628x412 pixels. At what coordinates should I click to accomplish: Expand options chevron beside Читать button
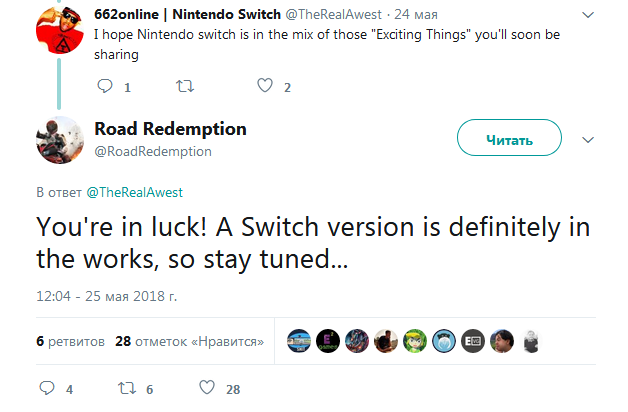[588, 140]
